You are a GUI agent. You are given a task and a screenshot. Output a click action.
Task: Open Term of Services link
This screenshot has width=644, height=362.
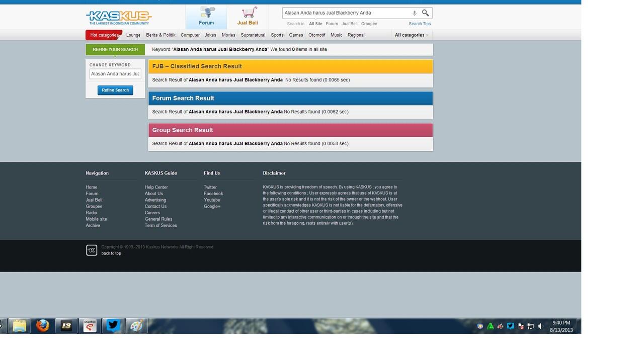click(x=161, y=226)
